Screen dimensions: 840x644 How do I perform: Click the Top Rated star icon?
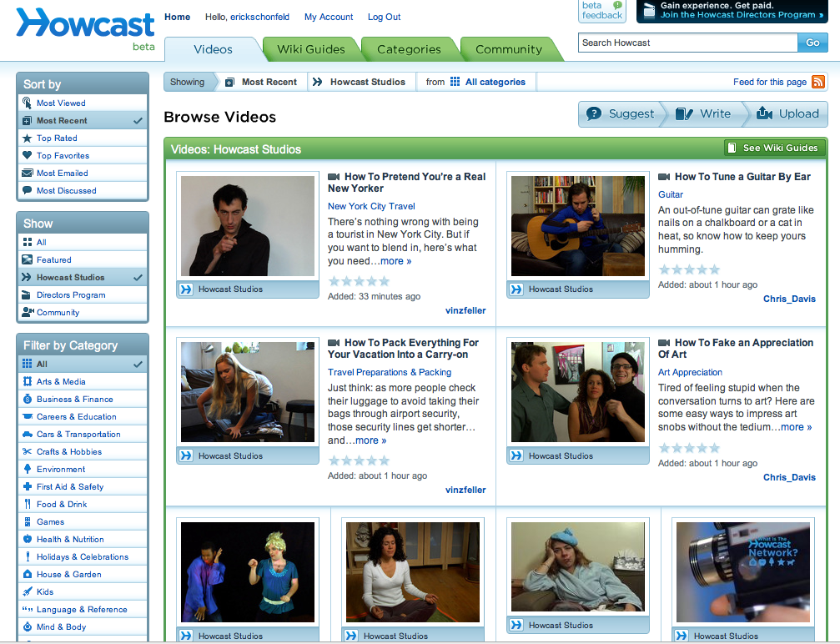[27, 138]
